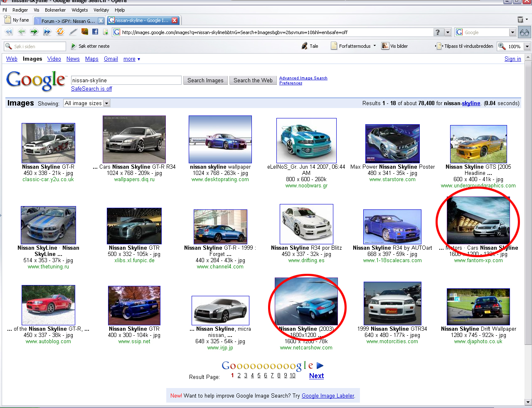The image size is (532, 408).
Task: Click the Google search field in toolbar
Action: tap(485, 32)
